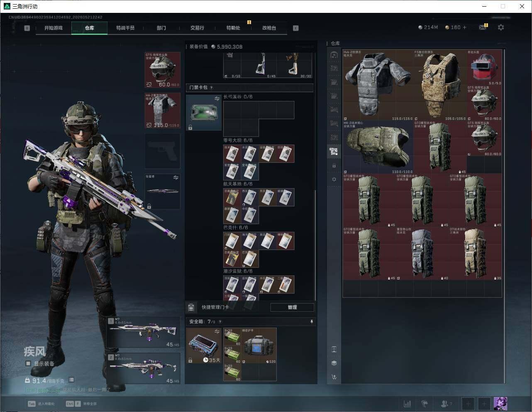Select the 精密护甲 repair kit item

pos(259,346)
